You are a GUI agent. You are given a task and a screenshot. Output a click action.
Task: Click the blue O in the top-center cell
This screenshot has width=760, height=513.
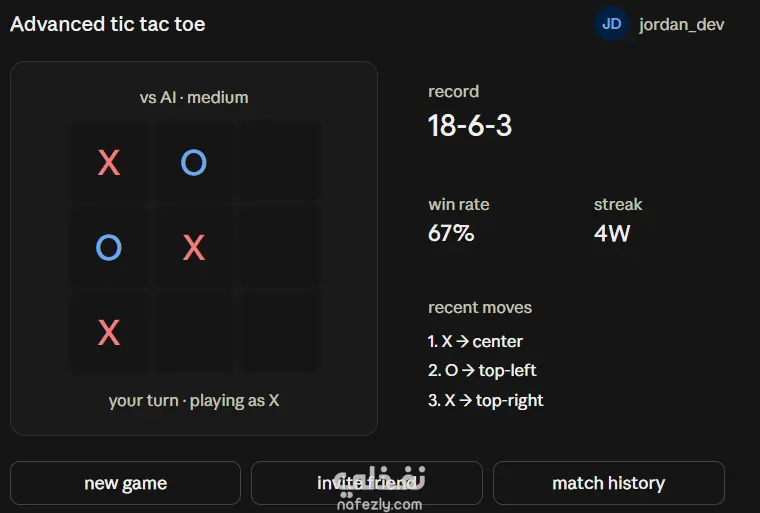[x=194, y=162]
